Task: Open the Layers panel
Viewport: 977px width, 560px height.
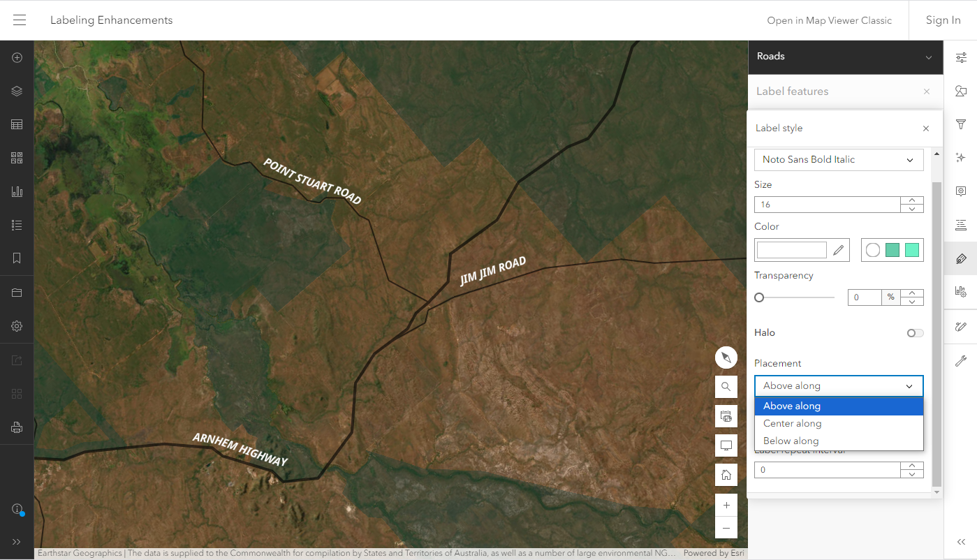Action: coord(16,91)
